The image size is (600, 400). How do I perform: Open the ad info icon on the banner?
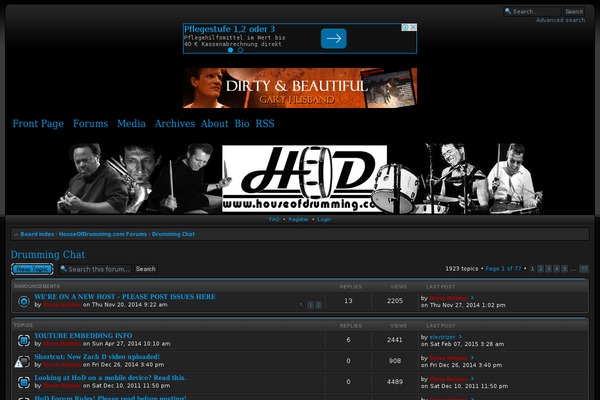click(406, 27)
